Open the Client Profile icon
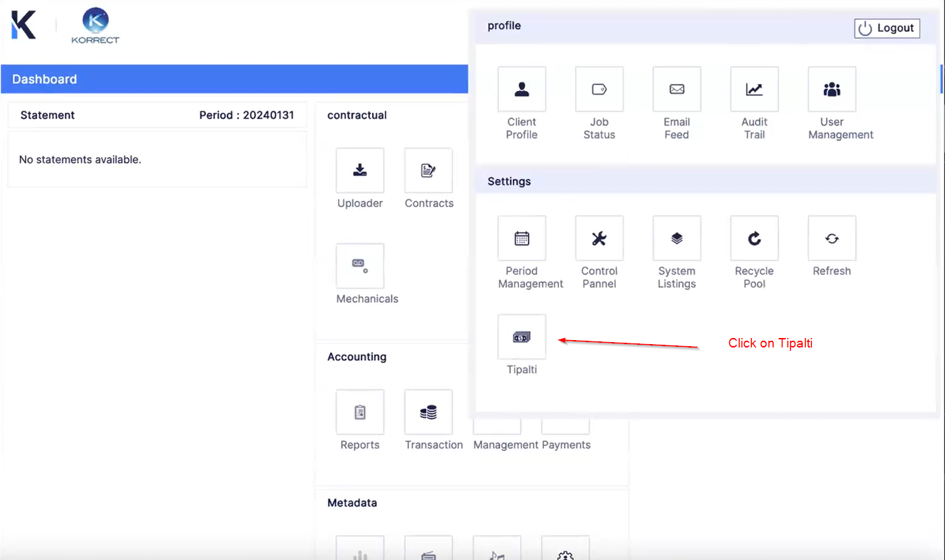Image resolution: width=945 pixels, height=560 pixels. coord(522,89)
